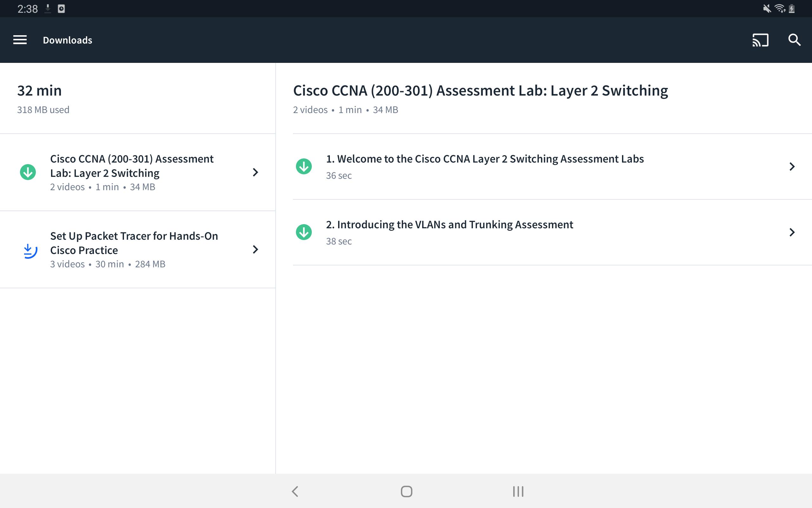Image resolution: width=812 pixels, height=508 pixels.
Task: Tap the '318 MB used' storage text
Action: point(43,110)
